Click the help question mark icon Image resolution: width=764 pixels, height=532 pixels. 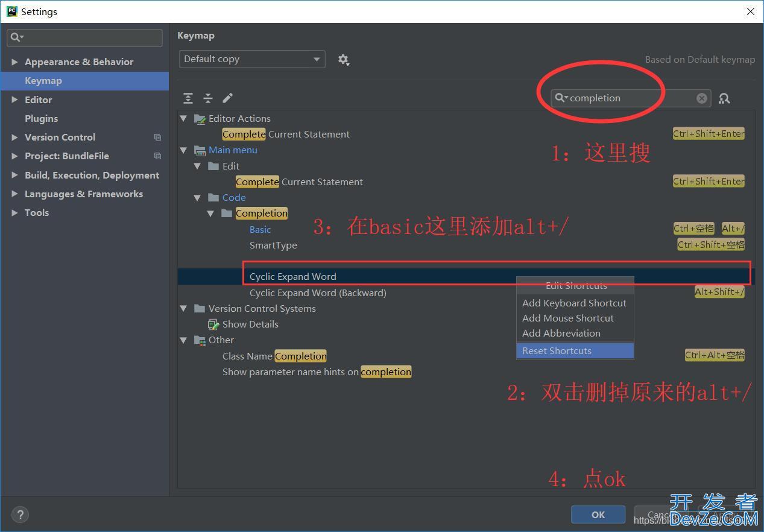[x=20, y=515]
